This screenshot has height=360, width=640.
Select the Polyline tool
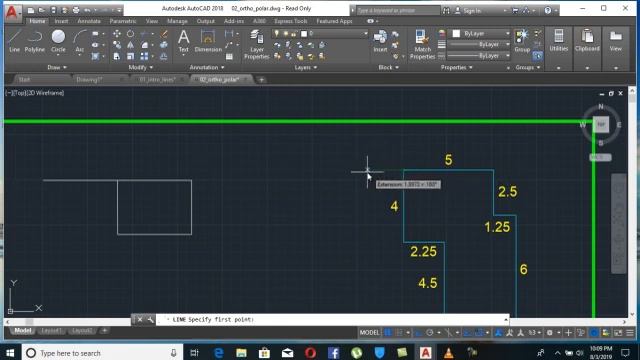[x=35, y=41]
